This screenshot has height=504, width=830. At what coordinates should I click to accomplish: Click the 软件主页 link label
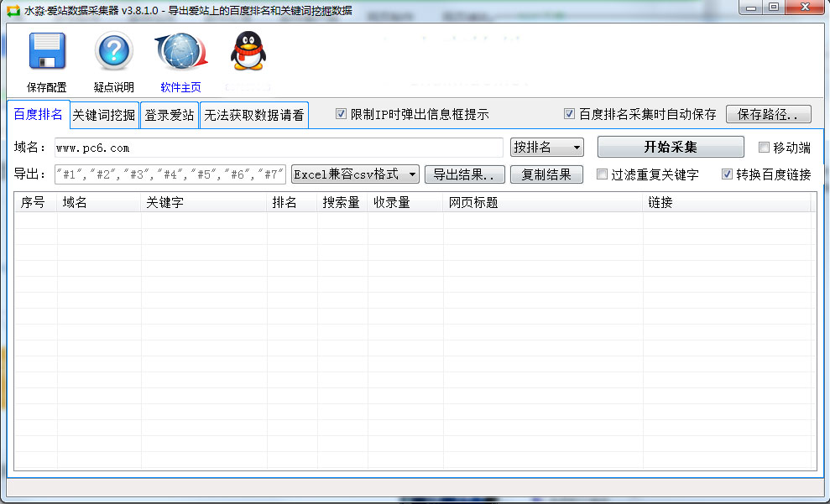click(181, 87)
